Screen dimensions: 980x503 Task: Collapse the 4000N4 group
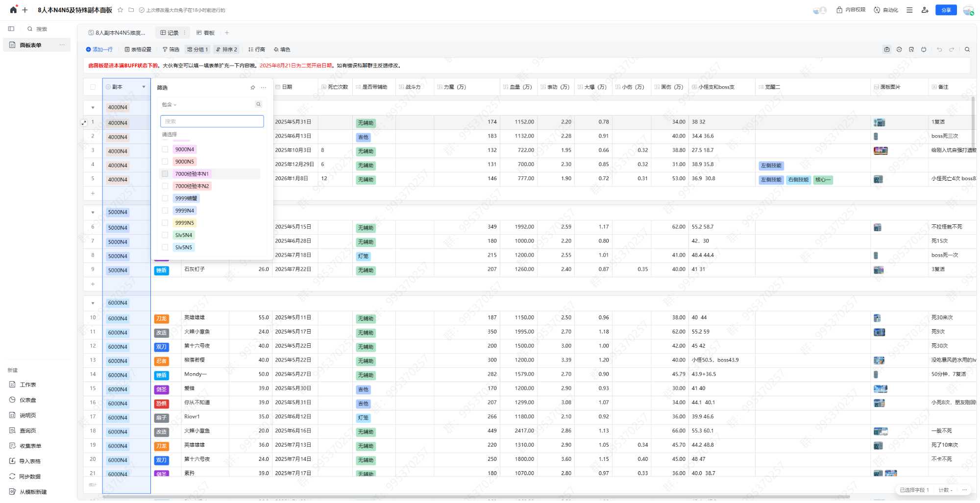pos(93,108)
